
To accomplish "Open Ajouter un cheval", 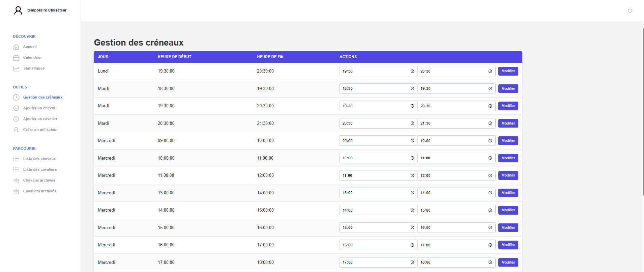I will (x=39, y=108).
